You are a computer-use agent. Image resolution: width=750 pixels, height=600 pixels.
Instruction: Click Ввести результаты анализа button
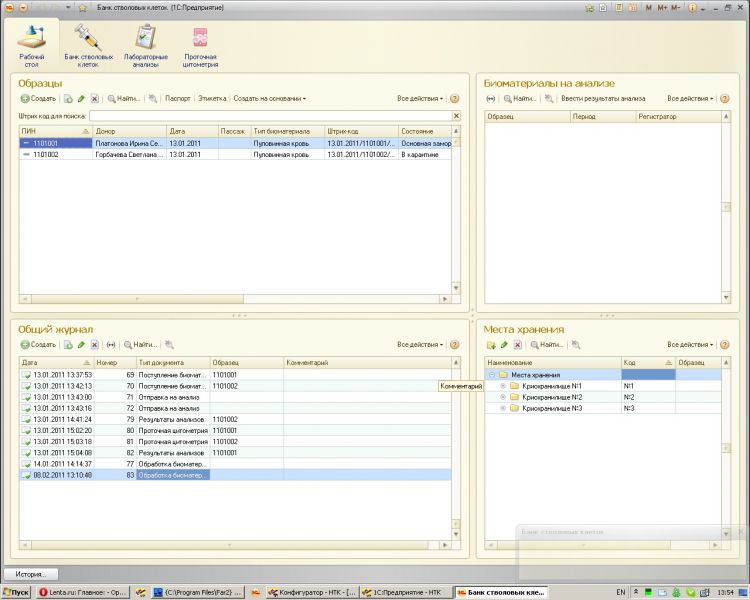tap(602, 99)
